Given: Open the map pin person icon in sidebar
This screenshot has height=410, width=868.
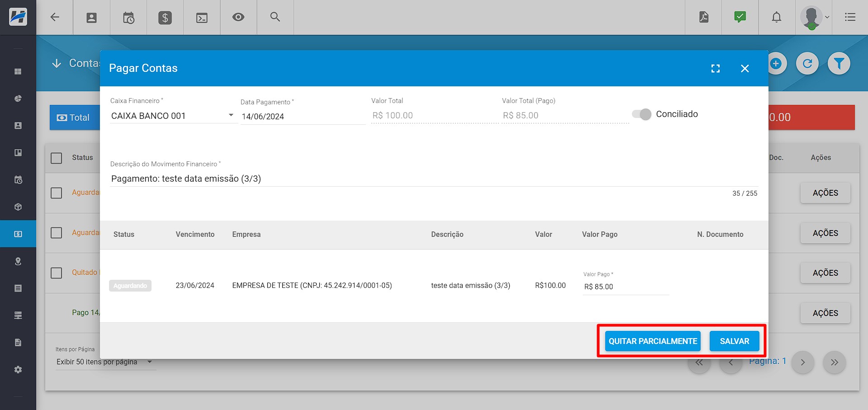Looking at the screenshot, I should tap(18, 261).
